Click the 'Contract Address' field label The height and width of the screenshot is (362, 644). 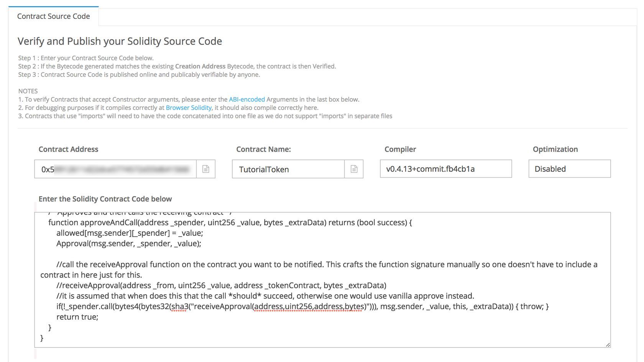click(68, 149)
